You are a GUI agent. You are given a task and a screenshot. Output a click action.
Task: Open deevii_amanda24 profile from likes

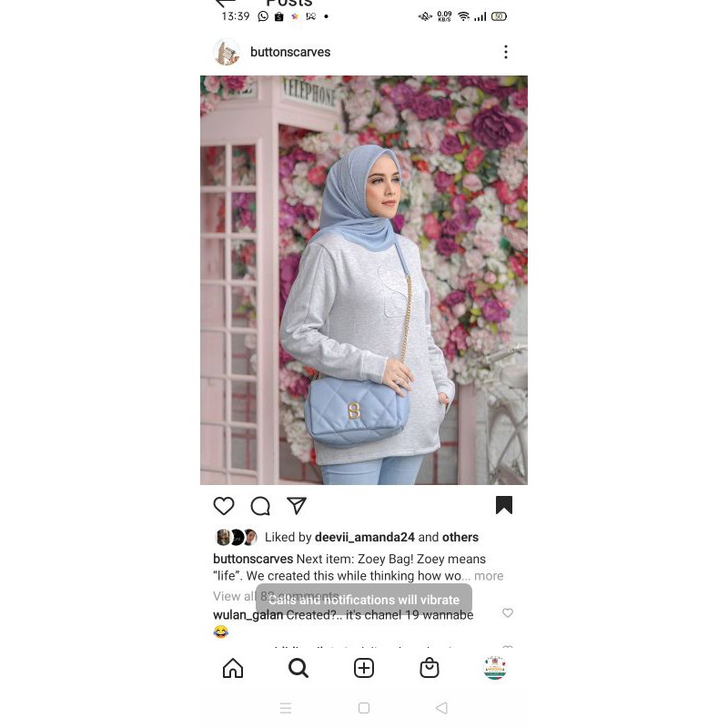tap(365, 537)
